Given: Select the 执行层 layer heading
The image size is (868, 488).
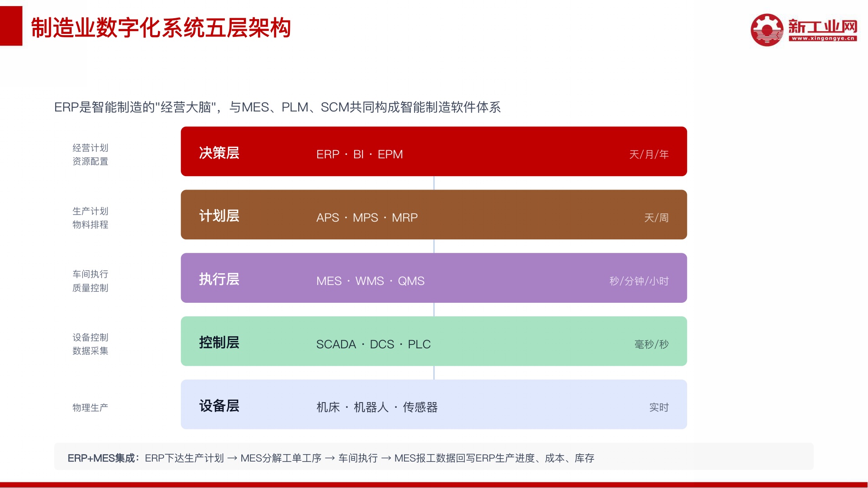Looking at the screenshot, I should pos(219,279).
